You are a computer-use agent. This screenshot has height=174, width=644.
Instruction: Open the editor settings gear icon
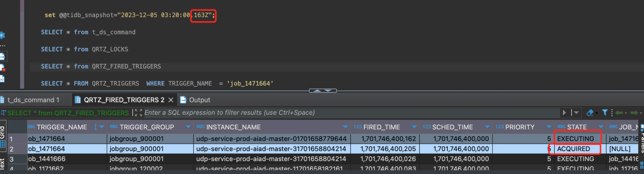point(2,35)
